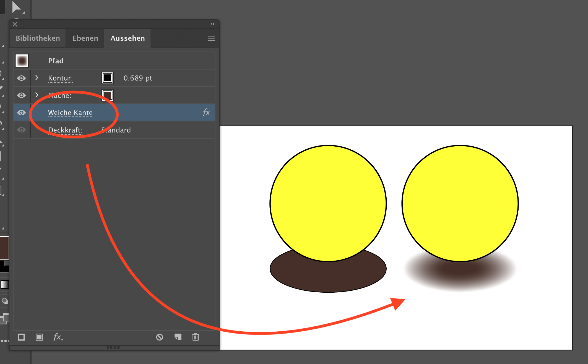The width and height of the screenshot is (588, 364).
Task: Click the Add New Stroke icon
Action: [x=21, y=337]
